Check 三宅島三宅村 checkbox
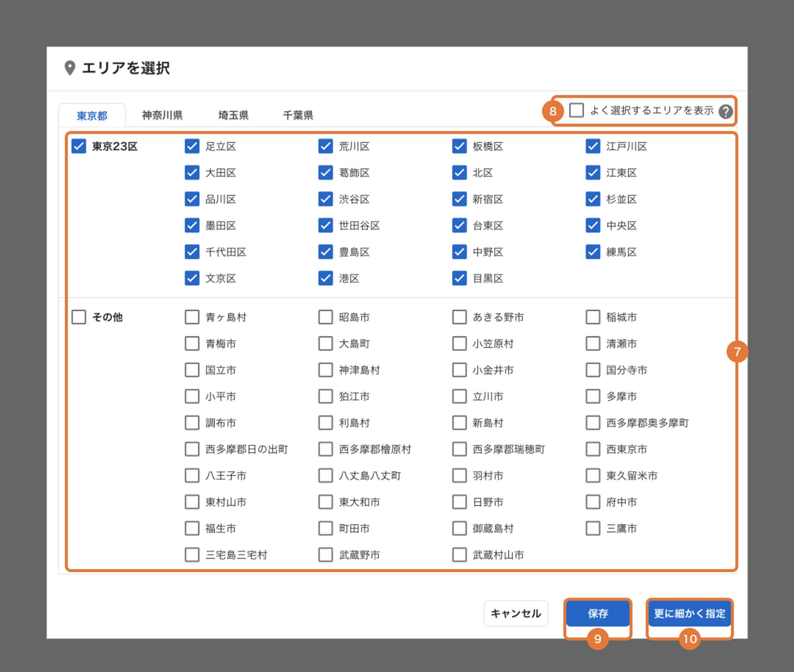This screenshot has width=794, height=672. pyautogui.click(x=192, y=555)
